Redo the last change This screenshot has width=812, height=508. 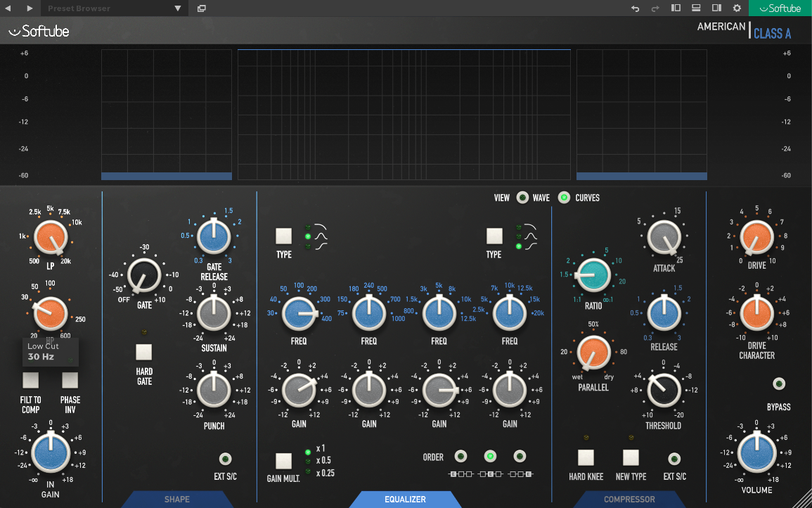point(655,8)
